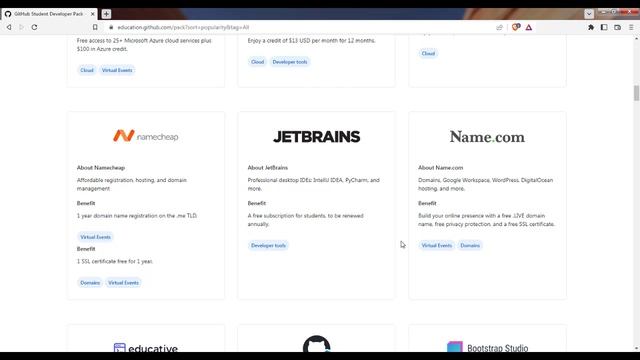Image resolution: width=640 pixels, height=360 pixels.
Task: Toggle the sidebar panel icon
Action: tap(604, 27)
